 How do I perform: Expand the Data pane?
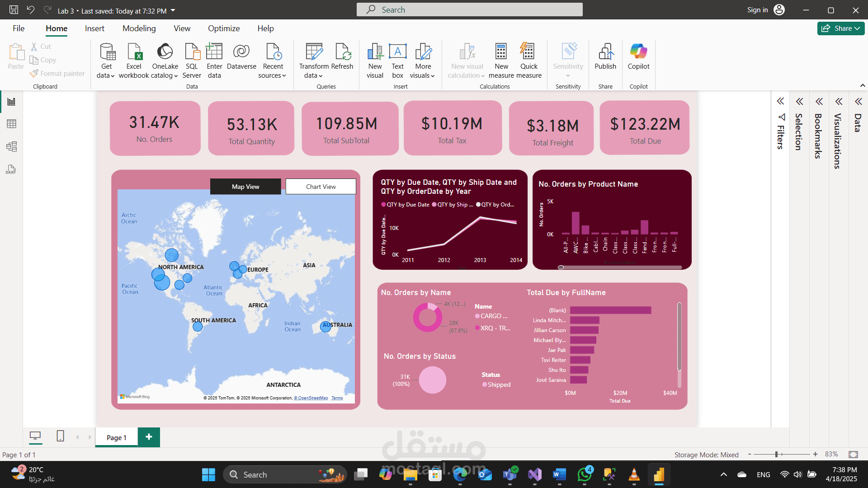[x=858, y=101]
